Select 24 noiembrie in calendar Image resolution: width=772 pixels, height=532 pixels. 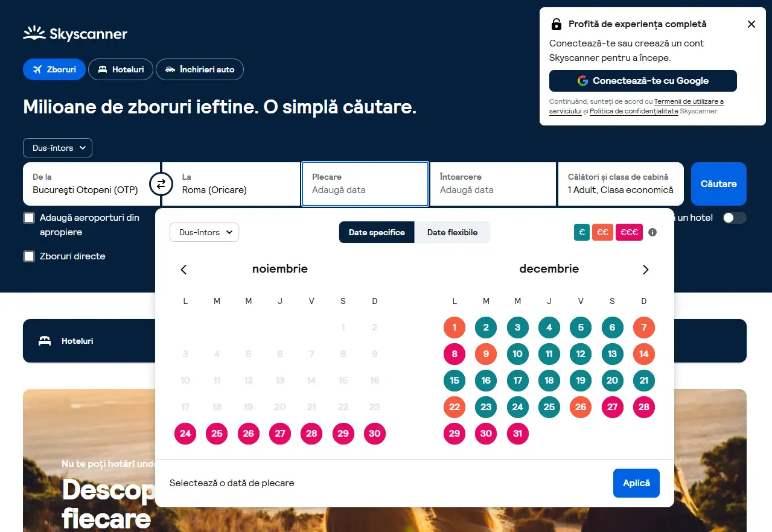click(x=185, y=433)
